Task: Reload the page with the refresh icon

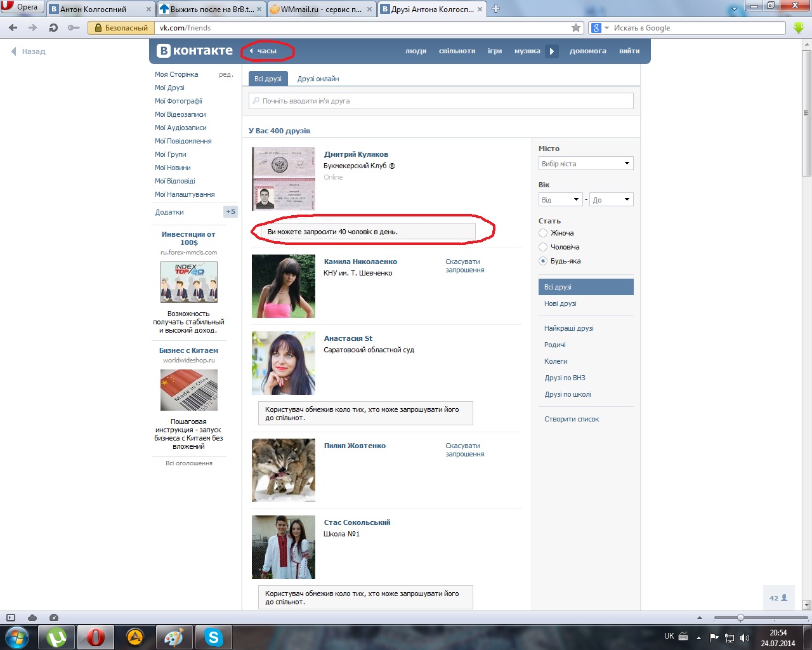Action: point(53,28)
